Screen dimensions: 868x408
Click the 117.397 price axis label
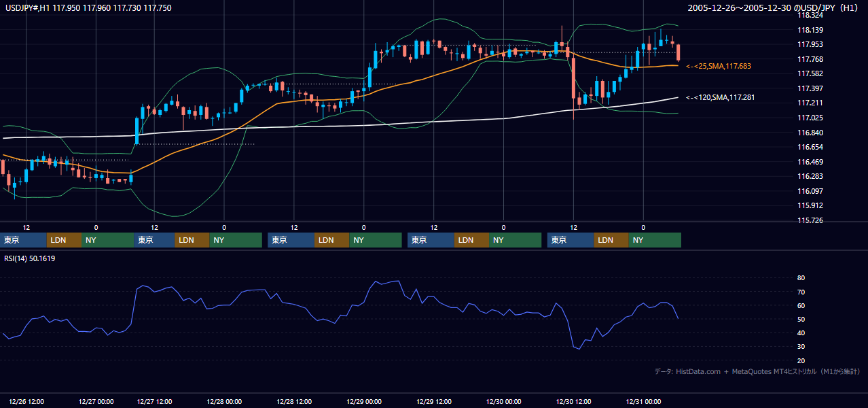coord(811,88)
